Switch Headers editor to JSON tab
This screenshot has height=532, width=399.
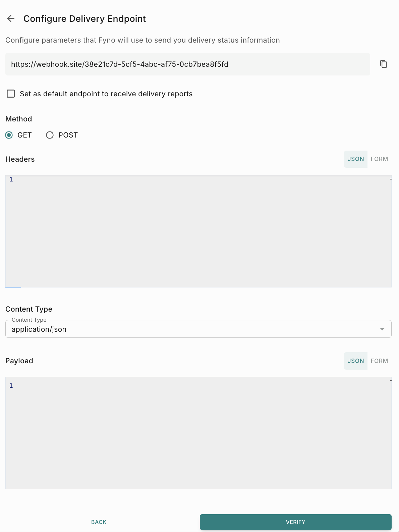[355, 159]
